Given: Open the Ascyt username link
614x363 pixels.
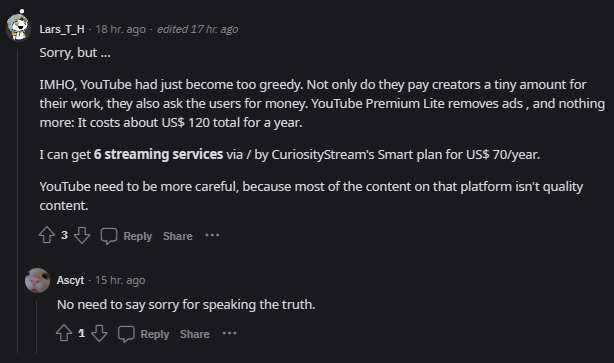Looking at the screenshot, I should [70, 280].
